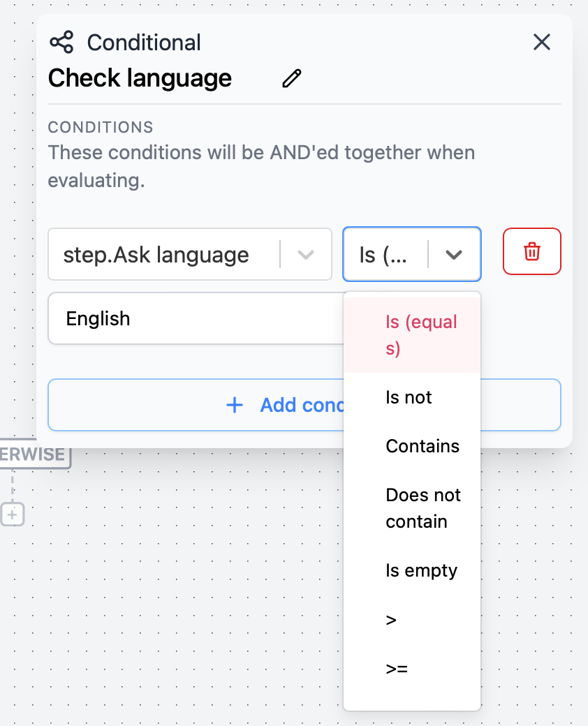This screenshot has height=726, width=588.
Task: Click the red trash icon to delete condition
Action: point(531,251)
